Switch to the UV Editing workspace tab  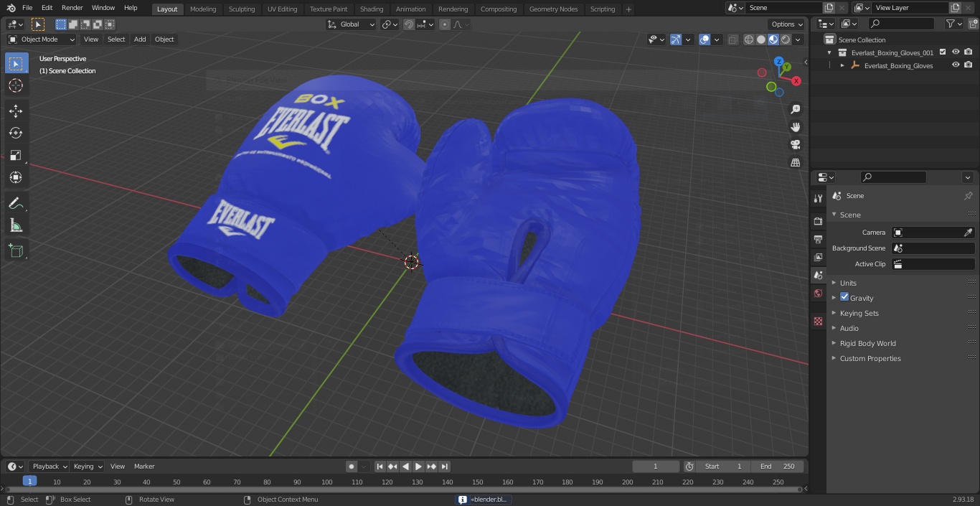[x=282, y=9]
